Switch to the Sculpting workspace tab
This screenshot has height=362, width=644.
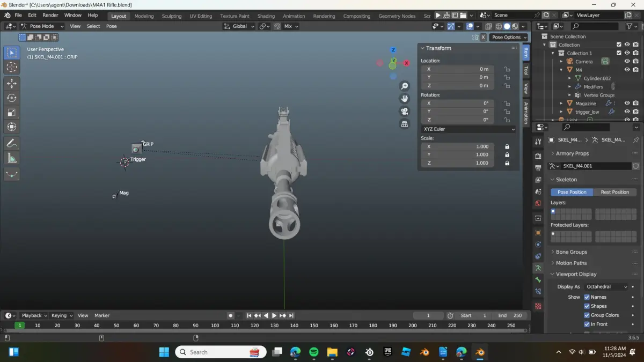coord(172,16)
